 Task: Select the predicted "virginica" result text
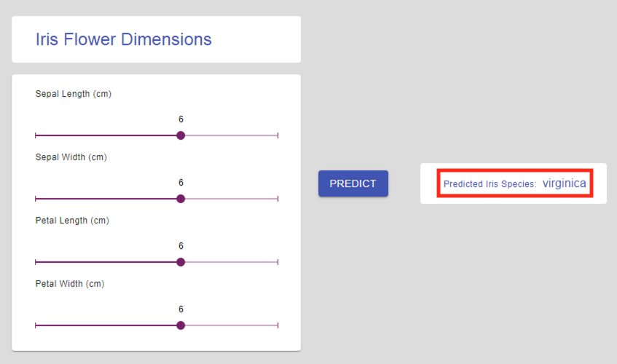tap(564, 183)
